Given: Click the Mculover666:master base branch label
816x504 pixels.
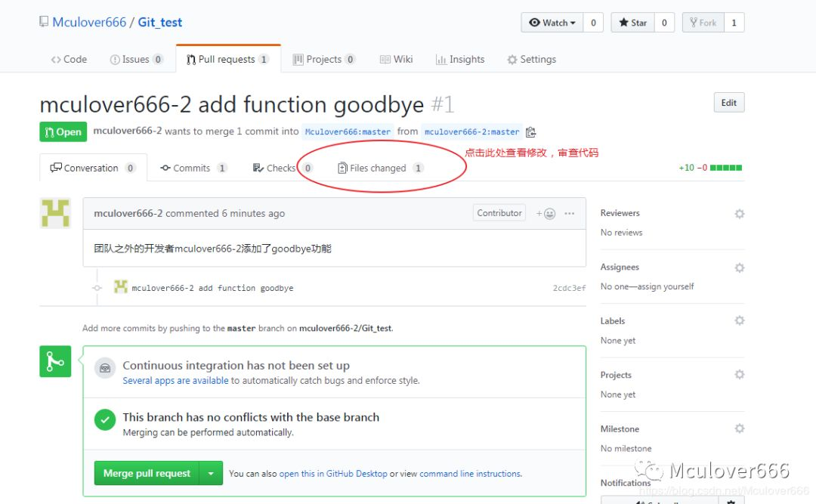Looking at the screenshot, I should [x=348, y=131].
